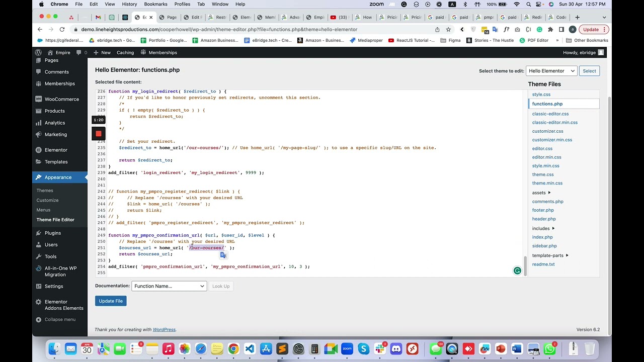
Task: Open Chrome Profiles menu
Action: point(182,4)
